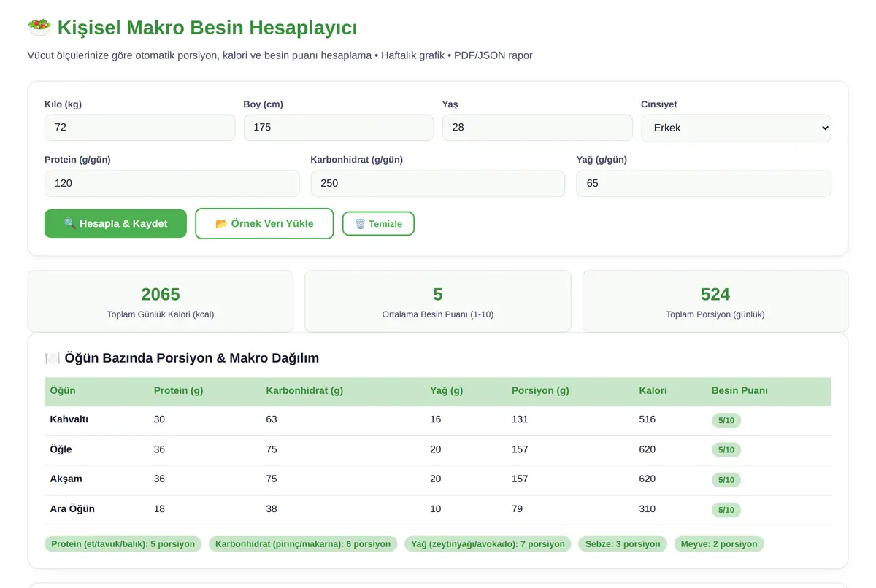Click Ara Öğün calorie value 310
876x588 pixels.
(647, 508)
